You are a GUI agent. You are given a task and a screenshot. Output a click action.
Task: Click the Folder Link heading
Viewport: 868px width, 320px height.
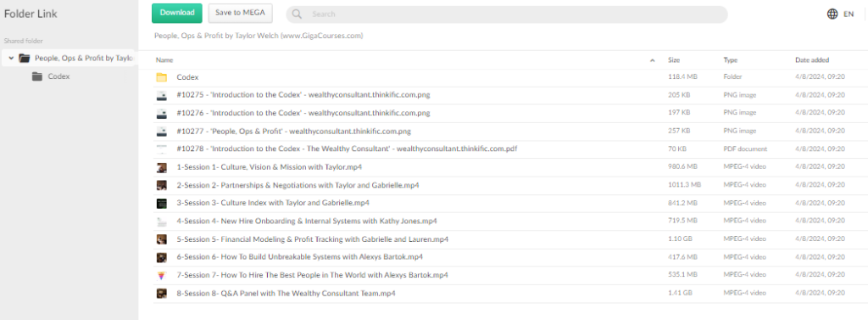pos(31,14)
